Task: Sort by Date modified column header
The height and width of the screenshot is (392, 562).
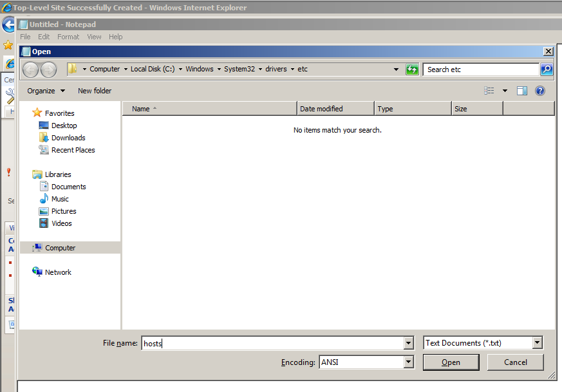Action: (335, 109)
